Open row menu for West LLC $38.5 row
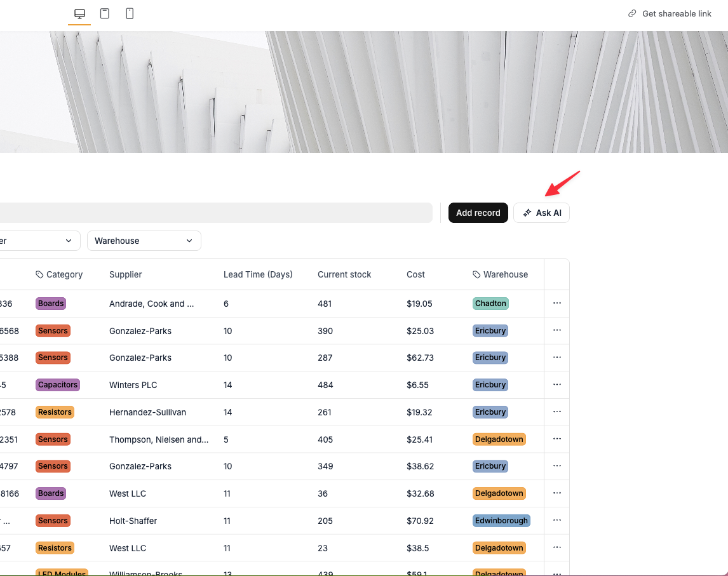 (556, 547)
